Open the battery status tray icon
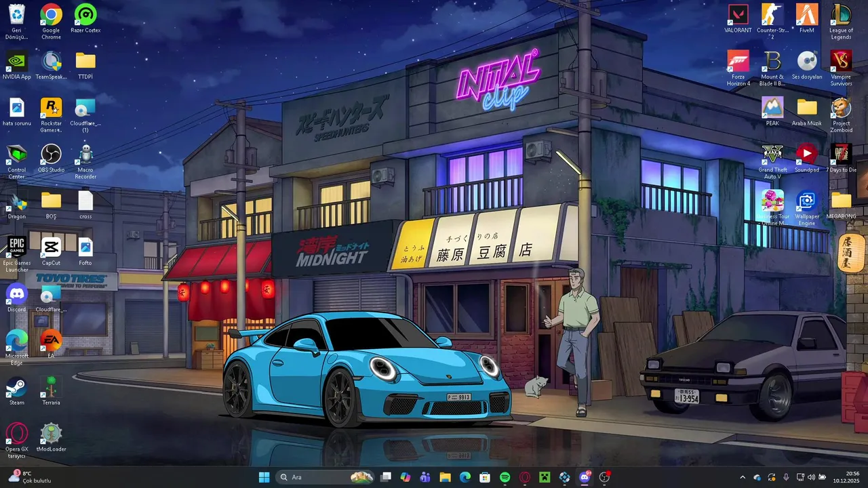The width and height of the screenshot is (868, 488). click(x=823, y=477)
